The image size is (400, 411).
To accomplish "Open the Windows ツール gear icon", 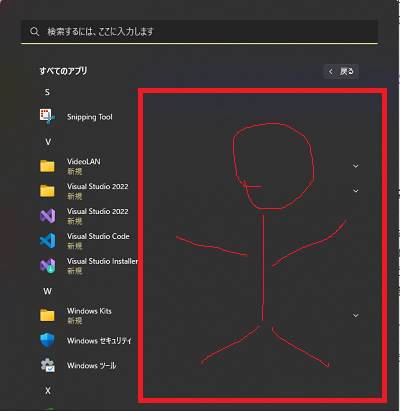I will pos(47,365).
